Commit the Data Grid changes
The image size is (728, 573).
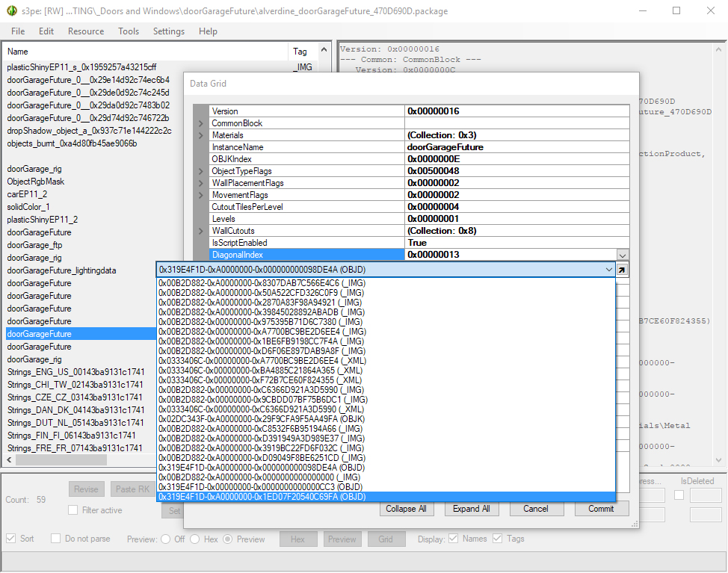tap(601, 509)
